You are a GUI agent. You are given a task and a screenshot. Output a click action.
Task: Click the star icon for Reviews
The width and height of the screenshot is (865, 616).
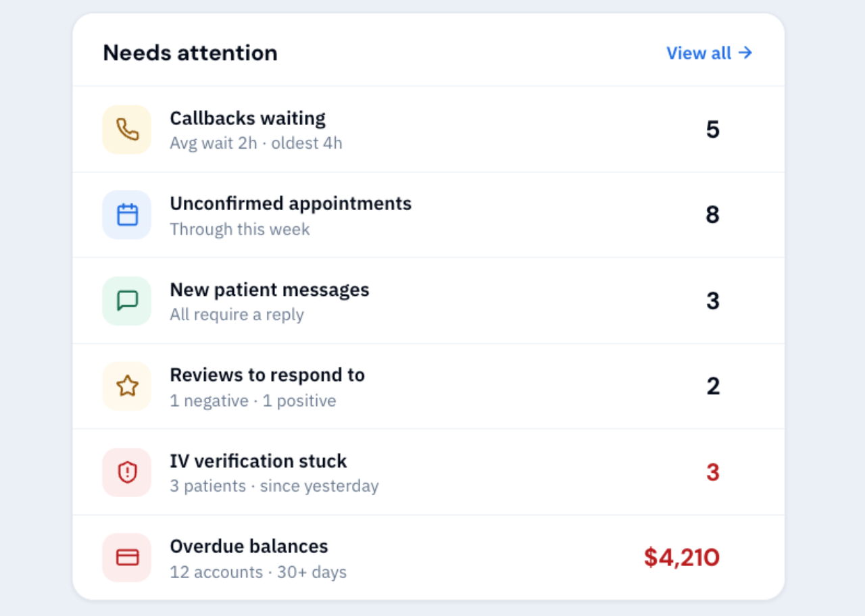tap(127, 386)
